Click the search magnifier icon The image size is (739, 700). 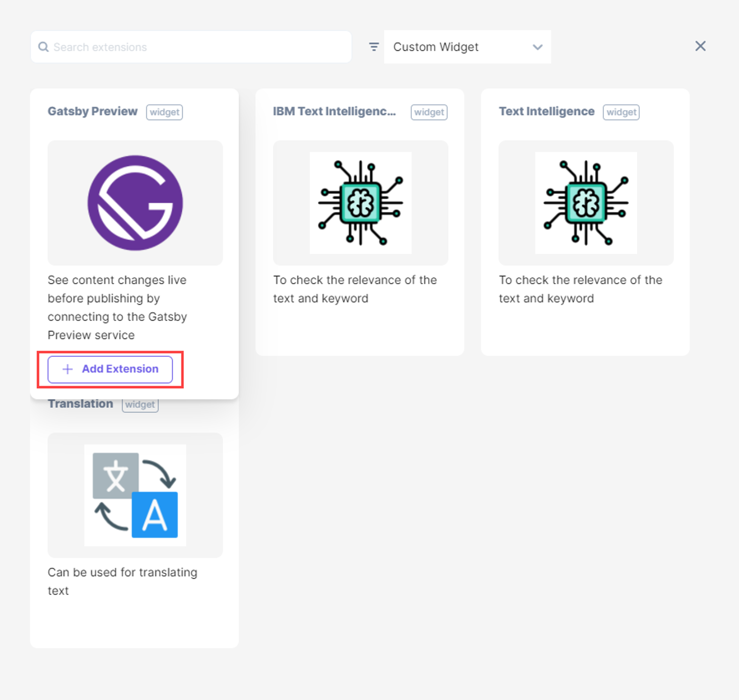[44, 47]
